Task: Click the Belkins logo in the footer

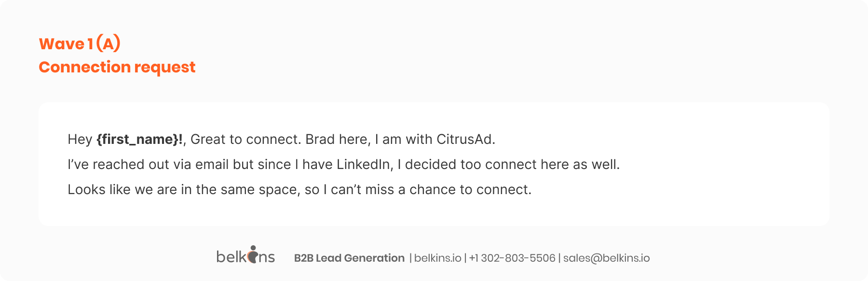Action: [245, 254]
